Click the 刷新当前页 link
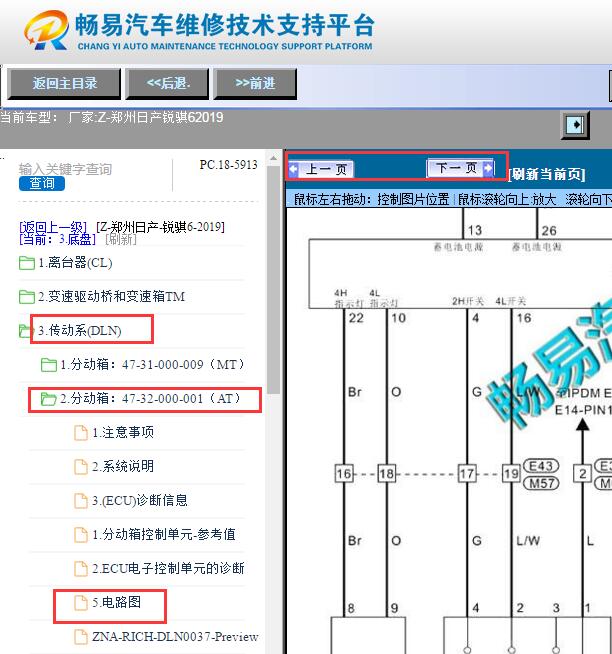Image resolution: width=612 pixels, height=654 pixels. pyautogui.click(x=547, y=174)
